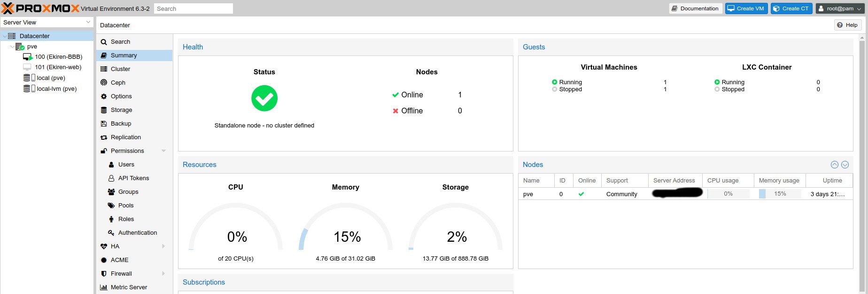Click the Backup floppy disk icon
This screenshot has height=294, width=868.
click(104, 124)
